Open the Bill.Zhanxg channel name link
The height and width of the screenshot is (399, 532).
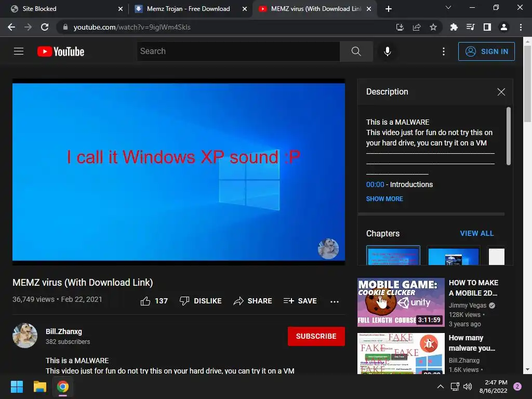[x=64, y=331]
